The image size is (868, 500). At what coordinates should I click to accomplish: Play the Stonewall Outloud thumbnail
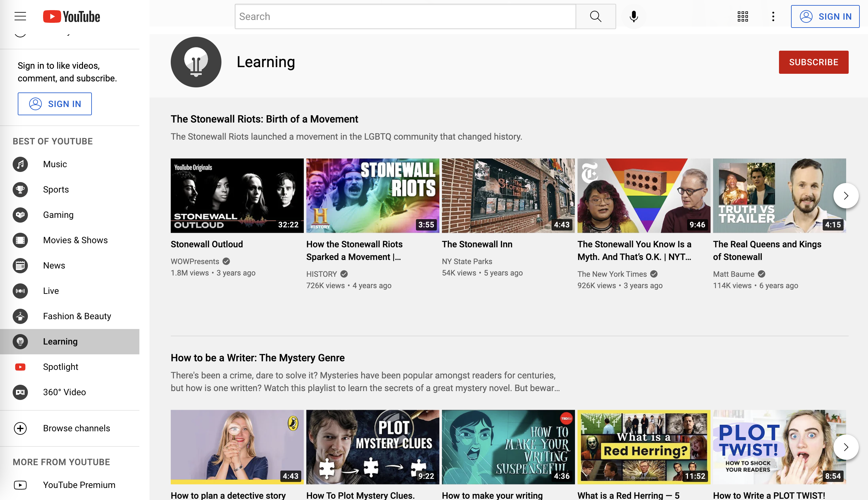pyautogui.click(x=237, y=195)
